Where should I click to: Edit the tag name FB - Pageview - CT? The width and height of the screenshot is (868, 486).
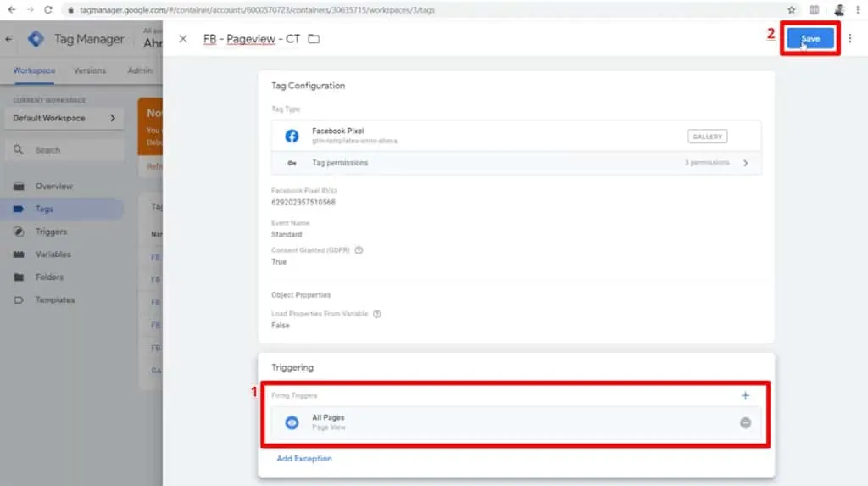[x=251, y=39]
